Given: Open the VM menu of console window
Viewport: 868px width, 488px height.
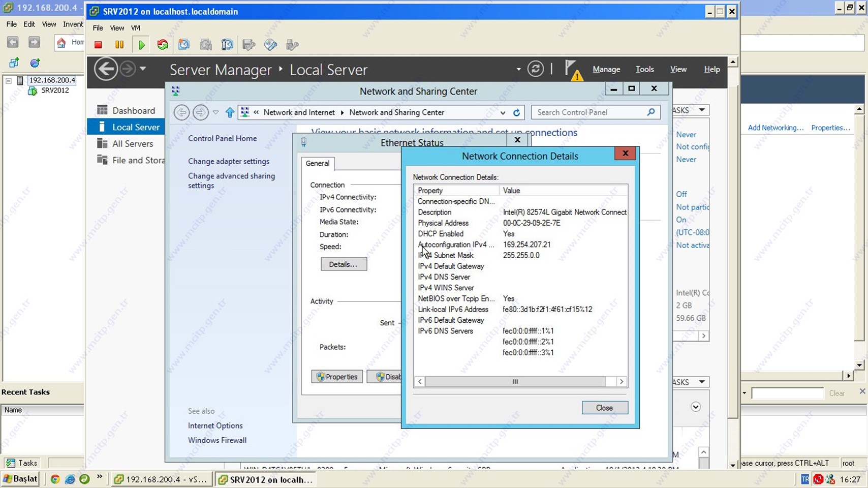Looking at the screenshot, I should (x=135, y=28).
